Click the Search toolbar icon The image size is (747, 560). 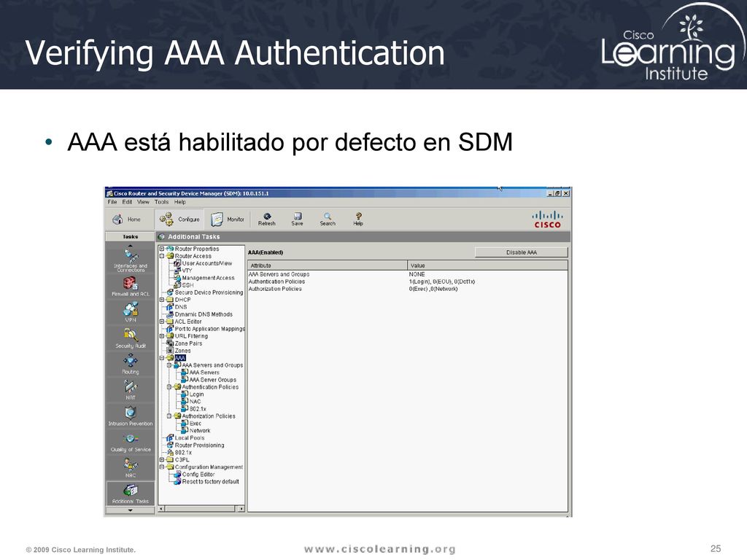328,219
